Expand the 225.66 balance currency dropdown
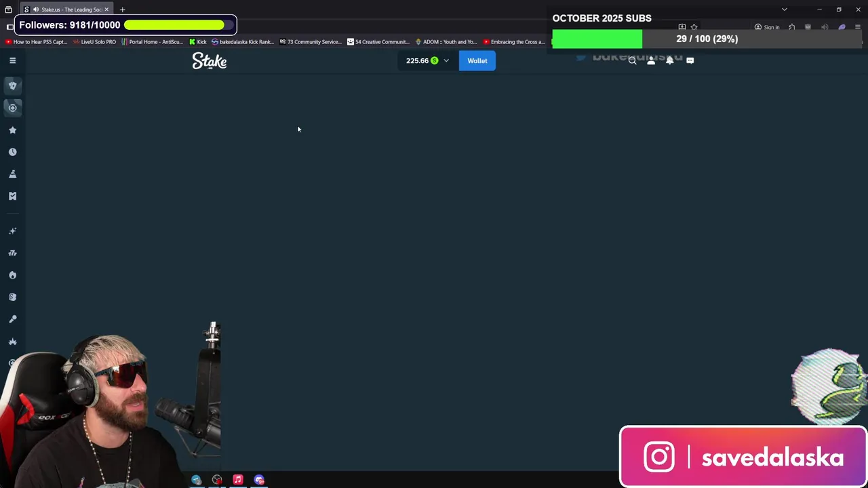 click(x=427, y=60)
